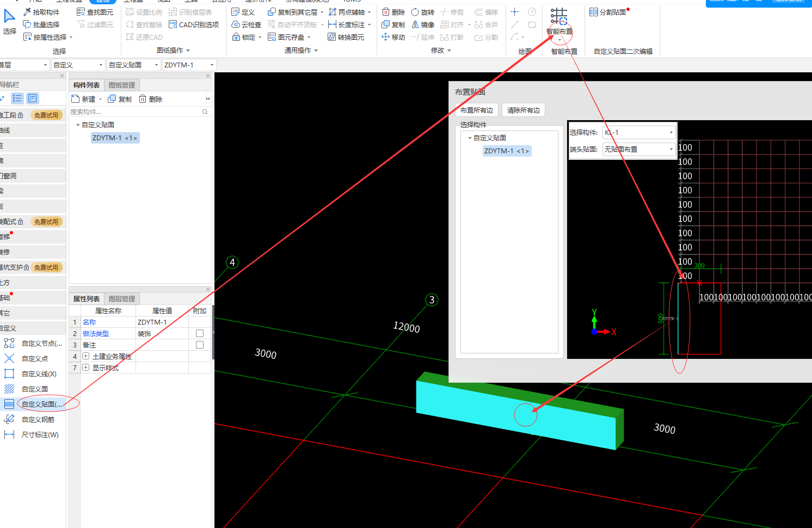
Task: Toggle the 做法类型 附加 checkbox
Action: [200, 333]
